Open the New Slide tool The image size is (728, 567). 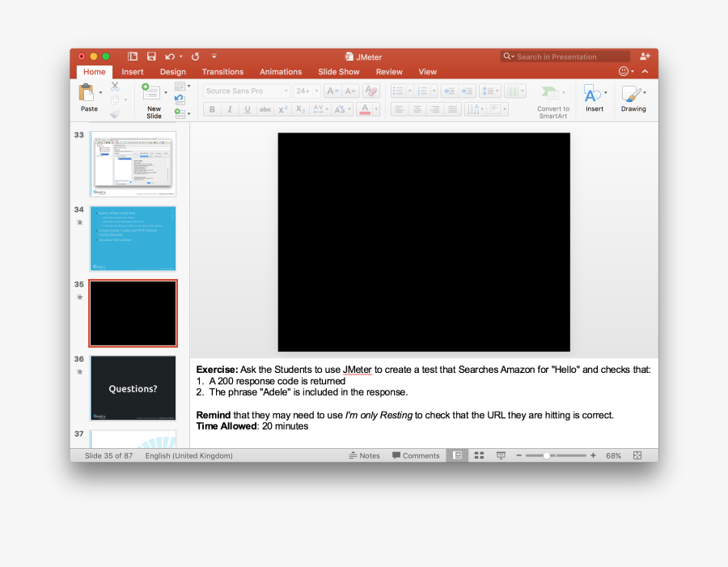pos(153,97)
